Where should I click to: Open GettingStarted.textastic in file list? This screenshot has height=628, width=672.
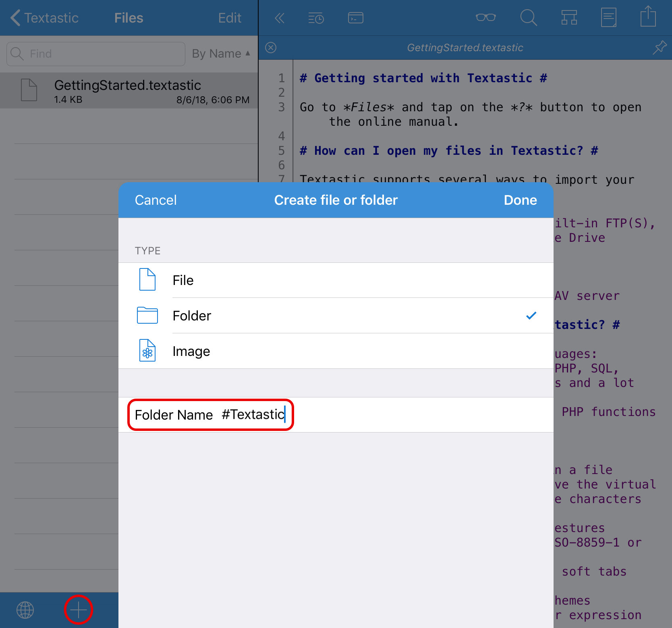[x=129, y=91]
